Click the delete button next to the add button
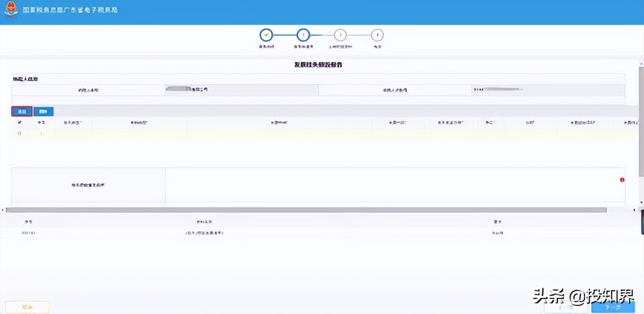Image resolution: width=644 pixels, height=314 pixels. (x=43, y=111)
